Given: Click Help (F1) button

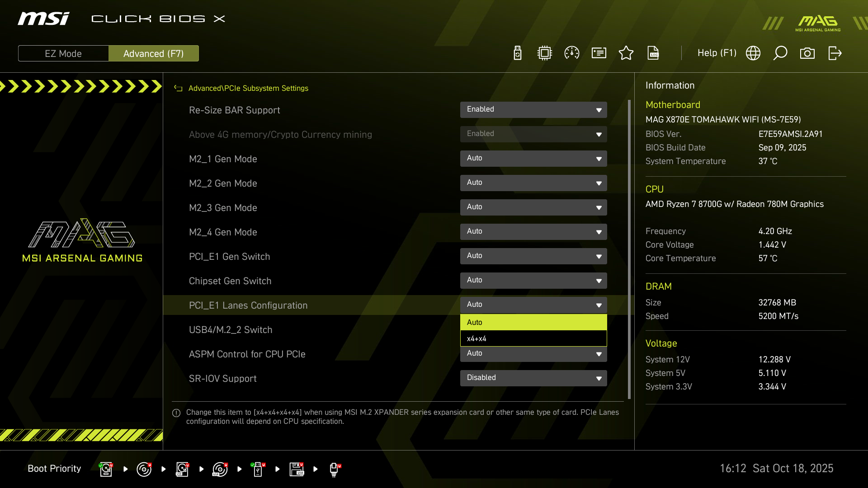Looking at the screenshot, I should pyautogui.click(x=717, y=53).
